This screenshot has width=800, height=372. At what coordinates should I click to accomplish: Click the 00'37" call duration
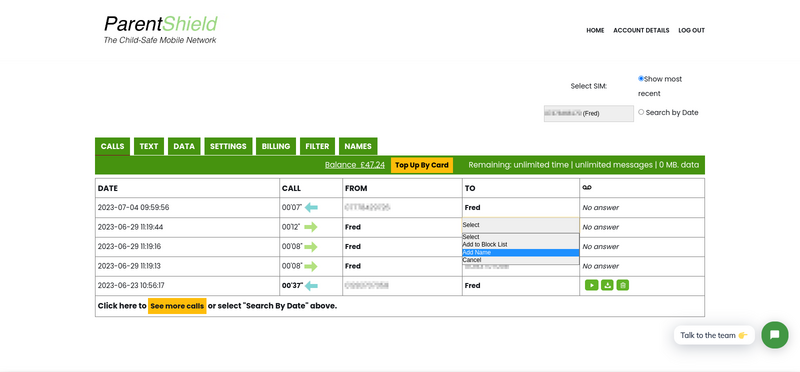[x=292, y=286]
